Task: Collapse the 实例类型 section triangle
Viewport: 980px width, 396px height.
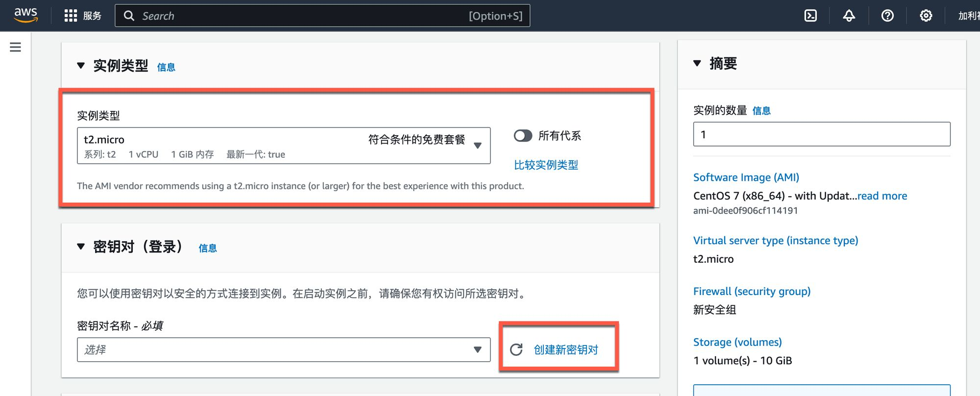Action: pos(81,65)
